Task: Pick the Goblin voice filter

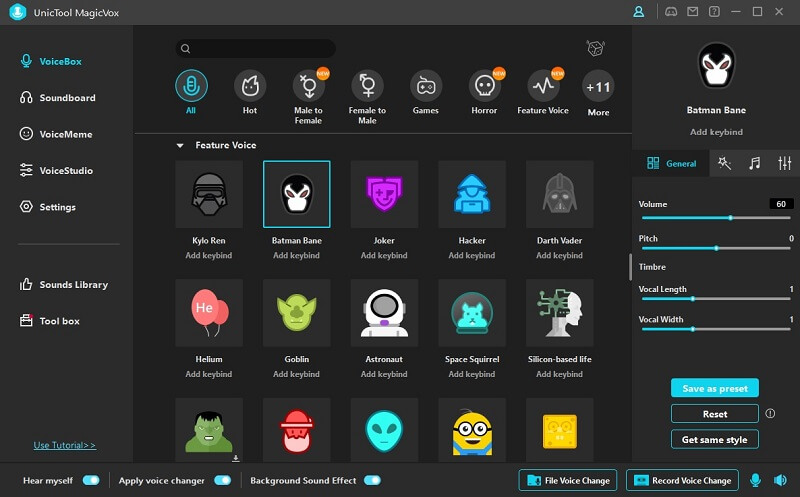Action: point(296,313)
